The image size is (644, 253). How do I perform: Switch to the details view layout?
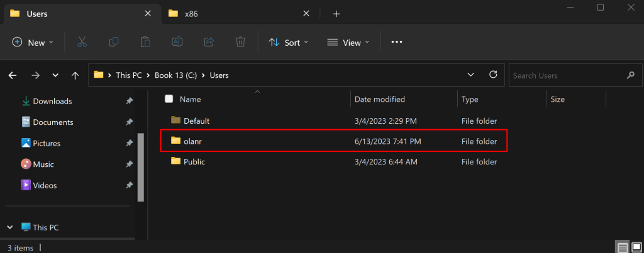pos(621,247)
